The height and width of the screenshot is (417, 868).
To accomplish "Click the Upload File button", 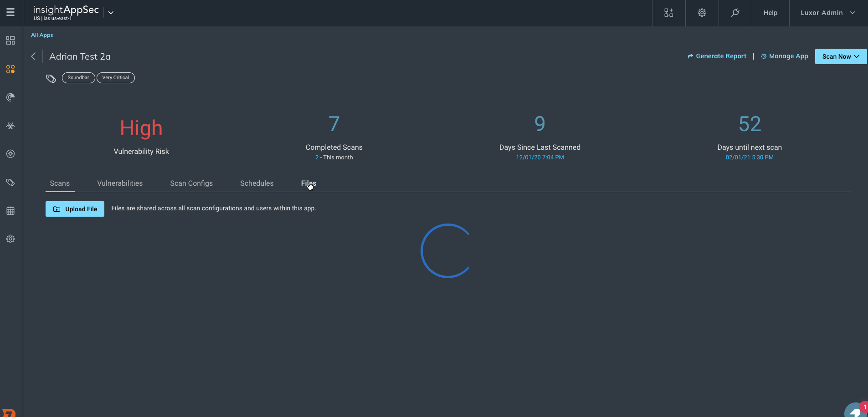I will 75,209.
